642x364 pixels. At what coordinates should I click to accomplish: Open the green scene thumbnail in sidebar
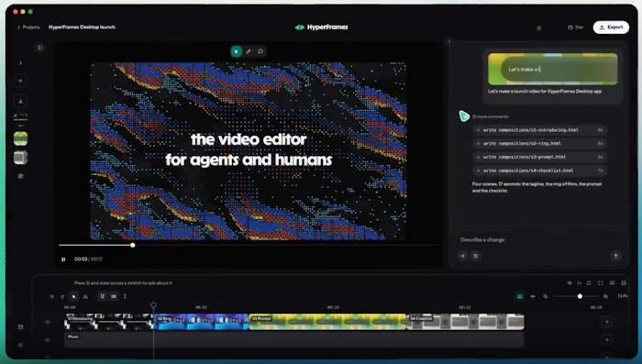pyautogui.click(x=20, y=138)
